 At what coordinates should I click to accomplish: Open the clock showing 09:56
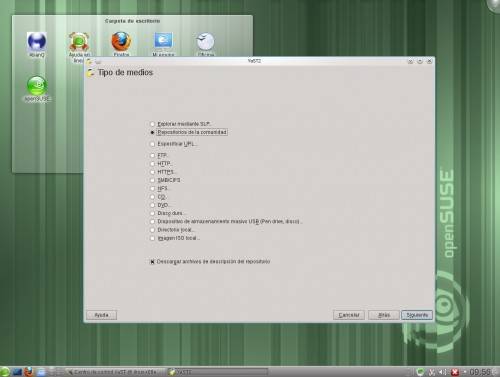point(480,372)
